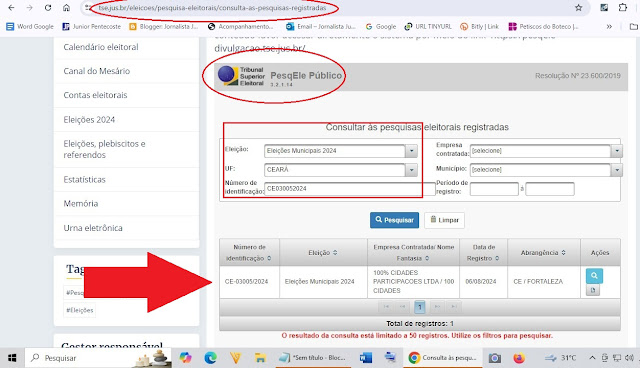
Task: Expand the Eleição dropdown arrow
Action: click(x=411, y=151)
